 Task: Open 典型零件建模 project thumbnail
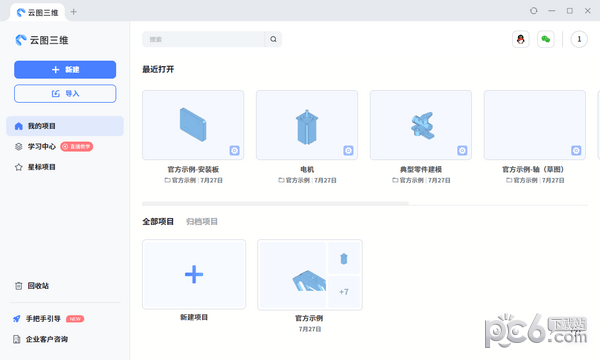click(421, 125)
